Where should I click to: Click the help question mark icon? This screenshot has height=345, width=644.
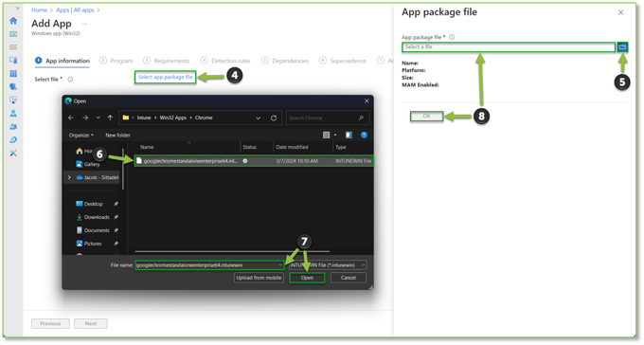(x=364, y=135)
